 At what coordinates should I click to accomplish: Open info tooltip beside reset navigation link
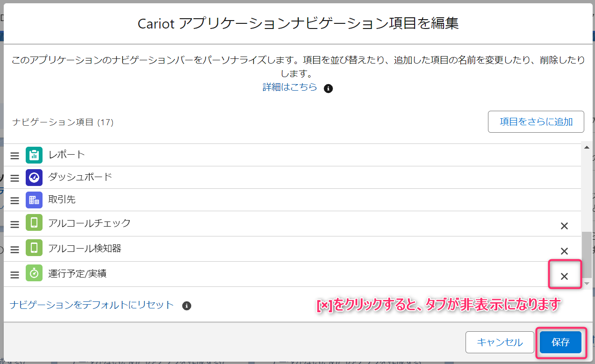tap(186, 306)
